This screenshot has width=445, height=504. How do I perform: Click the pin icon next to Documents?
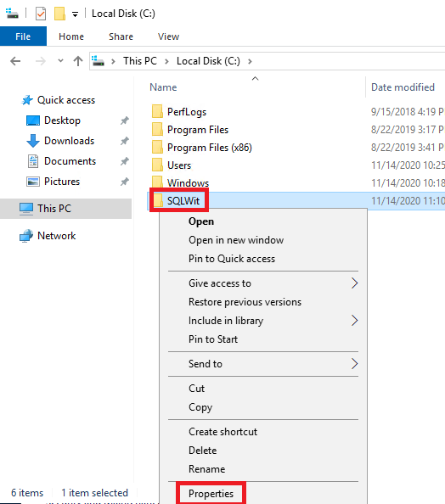125,161
